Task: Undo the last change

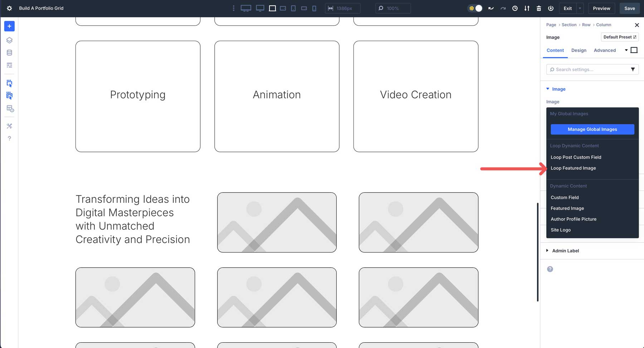Action: point(491,8)
